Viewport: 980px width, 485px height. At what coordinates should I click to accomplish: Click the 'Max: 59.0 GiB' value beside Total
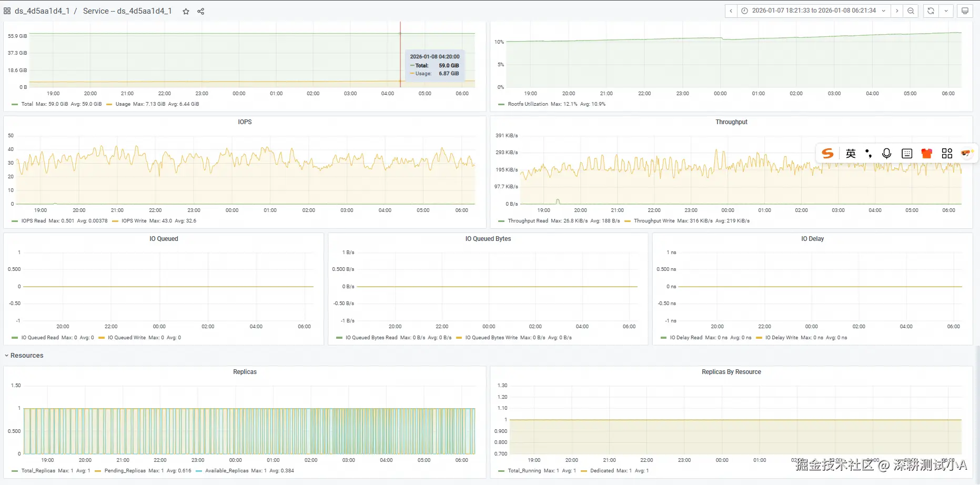[52, 104]
